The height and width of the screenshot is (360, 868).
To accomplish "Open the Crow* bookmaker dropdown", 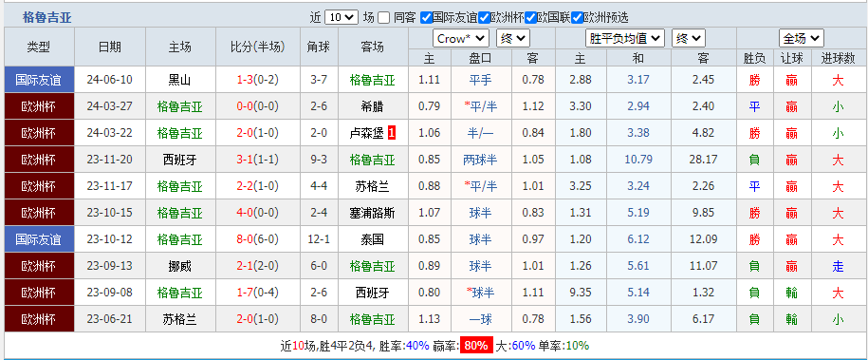I will point(461,38).
